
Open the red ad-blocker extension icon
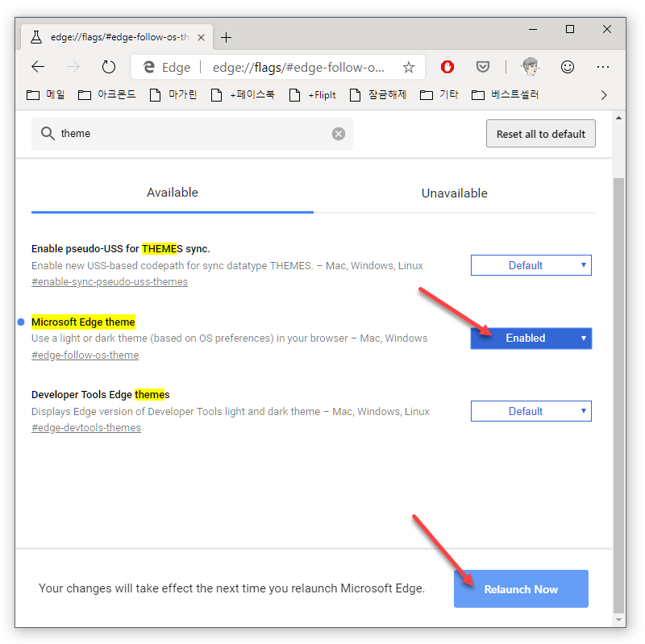[447, 67]
